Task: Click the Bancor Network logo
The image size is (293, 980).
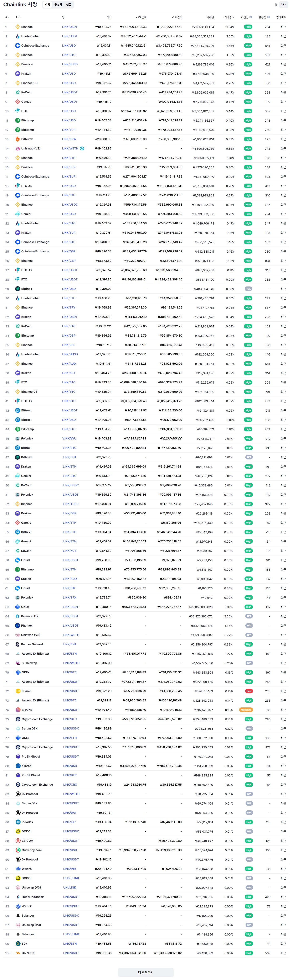Action: point(17,644)
